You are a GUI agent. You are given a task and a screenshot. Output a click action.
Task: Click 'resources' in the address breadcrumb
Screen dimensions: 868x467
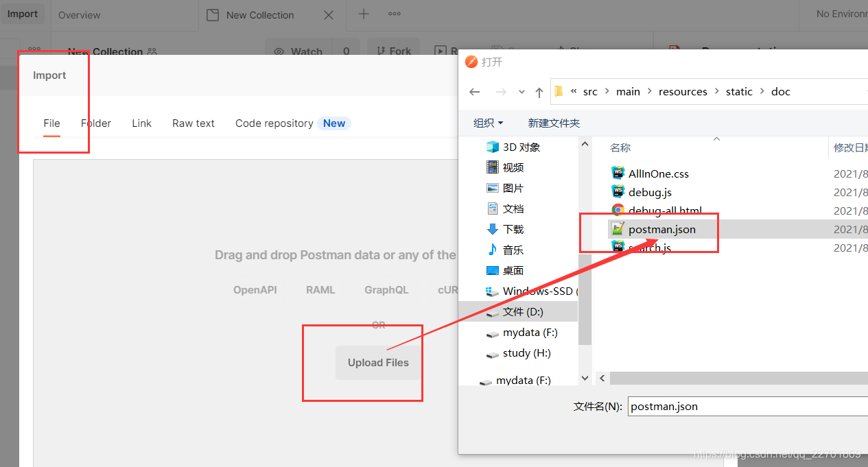683,92
